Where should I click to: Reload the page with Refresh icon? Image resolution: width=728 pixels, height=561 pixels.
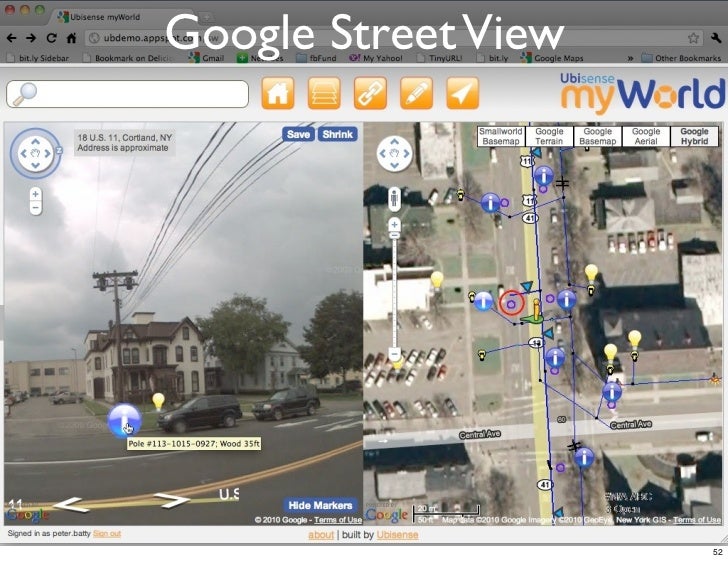(52, 38)
